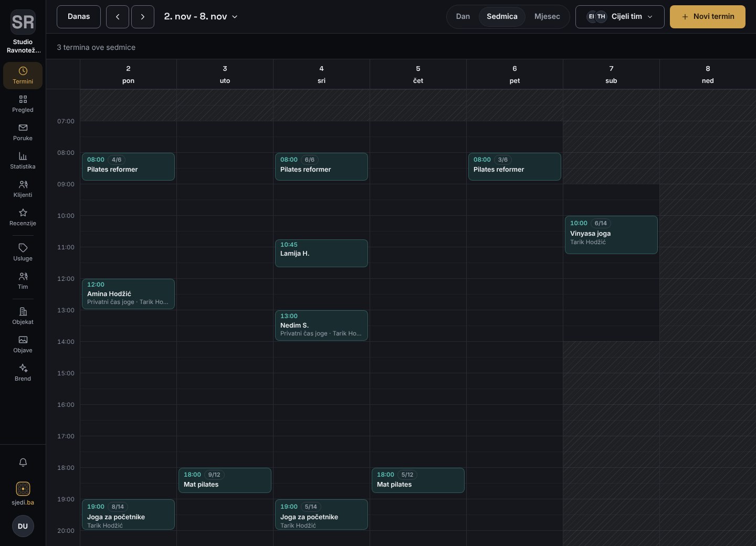Open Lamija H. 10:45 appointment
This screenshot has height=546, width=756.
pos(321,253)
